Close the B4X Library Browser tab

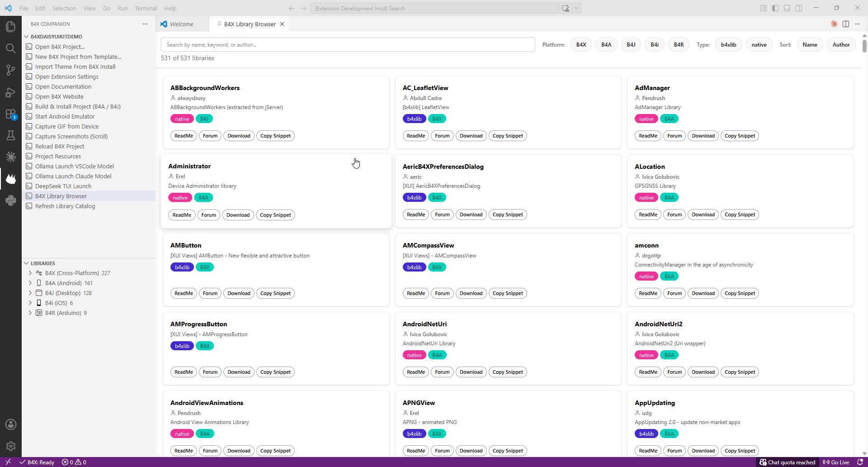[282, 24]
